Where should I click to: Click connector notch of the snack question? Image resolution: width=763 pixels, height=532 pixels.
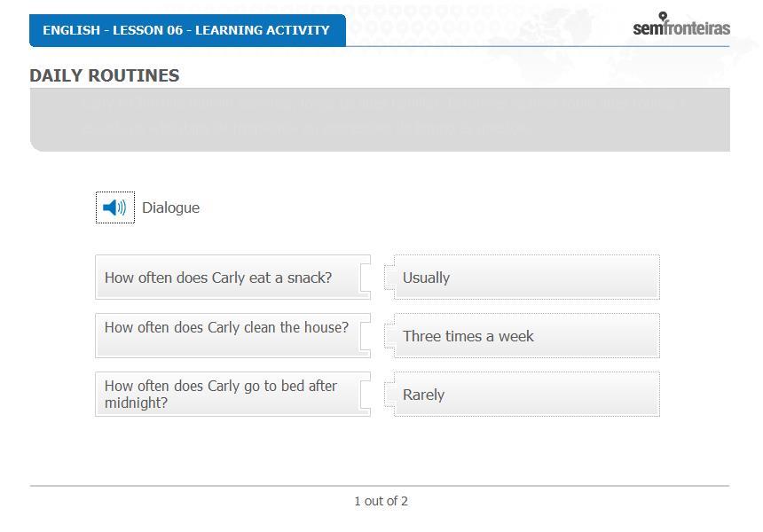tap(365, 278)
